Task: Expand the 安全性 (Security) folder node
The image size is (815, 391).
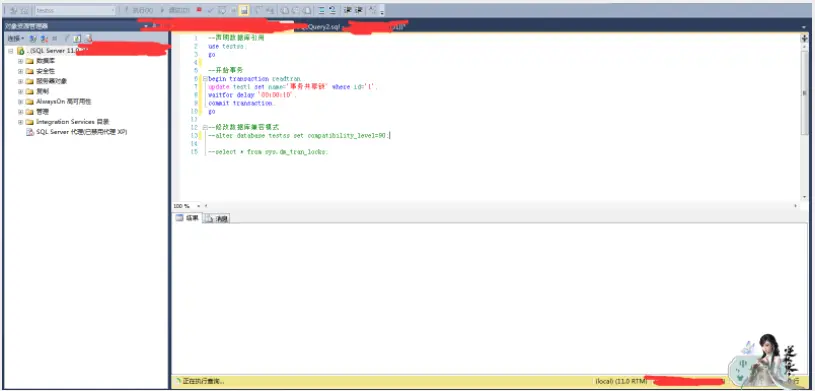Action: pos(20,71)
